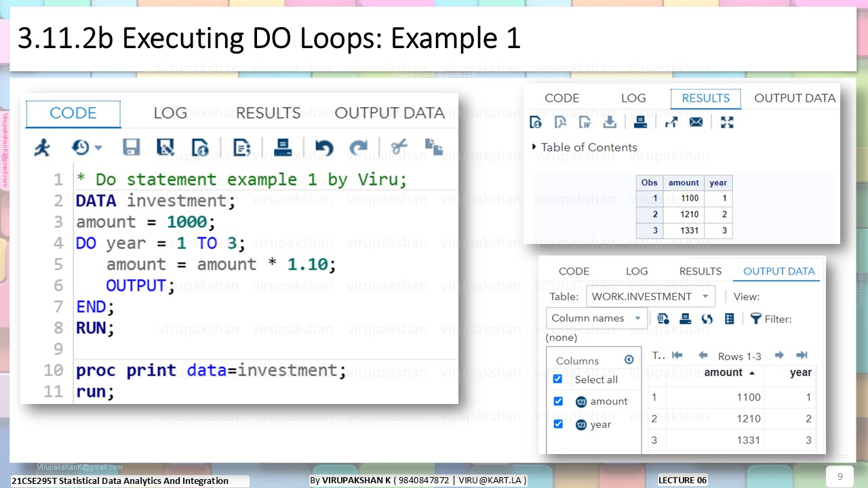Switch to LOG tab in code panel

[x=170, y=113]
